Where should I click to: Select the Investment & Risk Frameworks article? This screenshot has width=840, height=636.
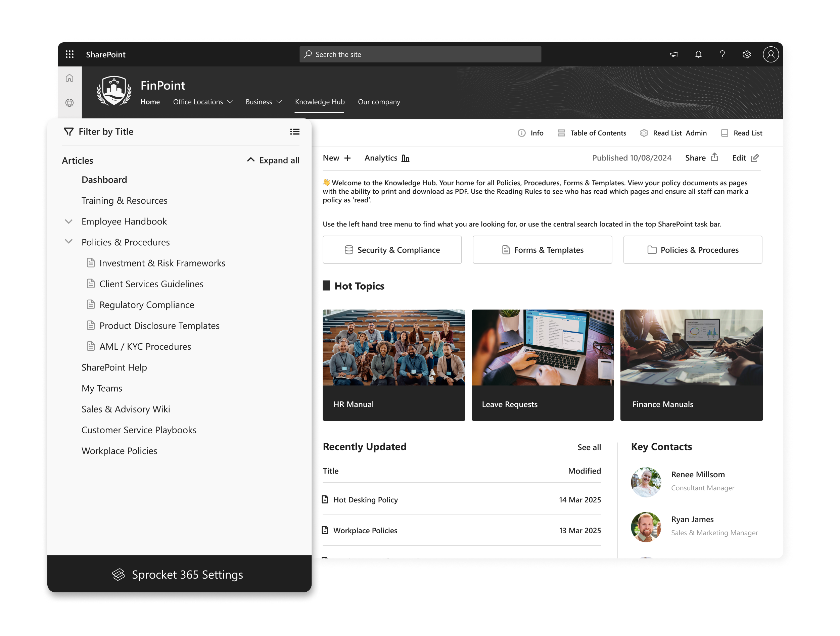(x=162, y=263)
